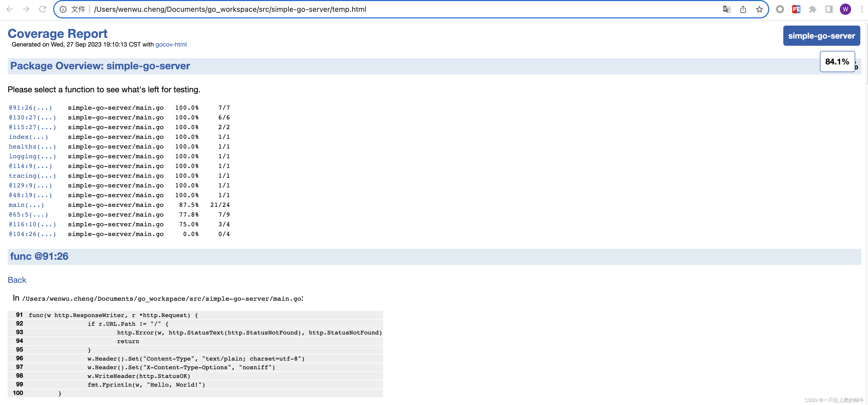868x405 pixels.
Task: Click the @104:26 uncovered function link
Action: click(32, 234)
